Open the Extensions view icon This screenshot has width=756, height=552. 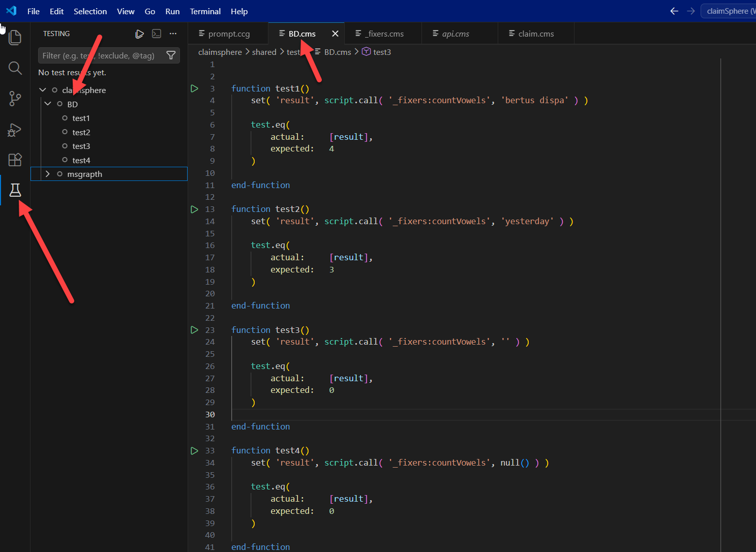(x=15, y=160)
